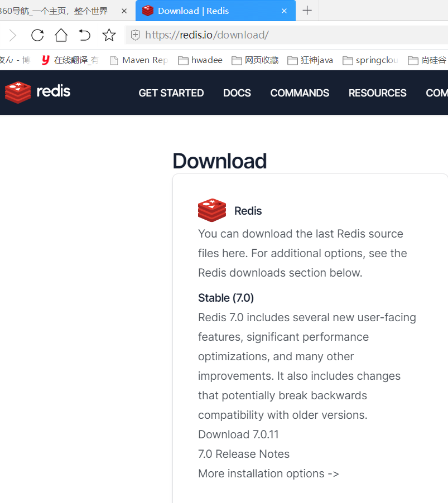Bookmark this page with the star icon
Viewport: 448px width, 503px height.
109,35
